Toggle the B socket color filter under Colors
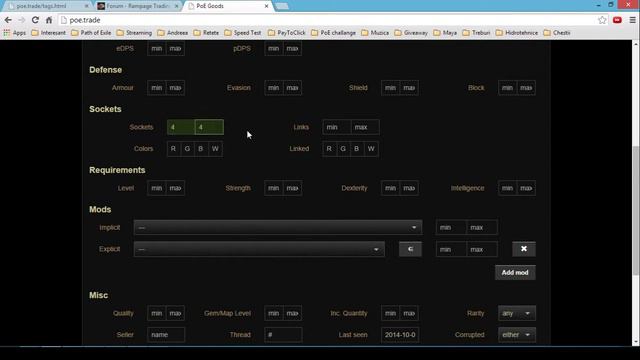Screen dimensions: 640x360 (201, 149)
